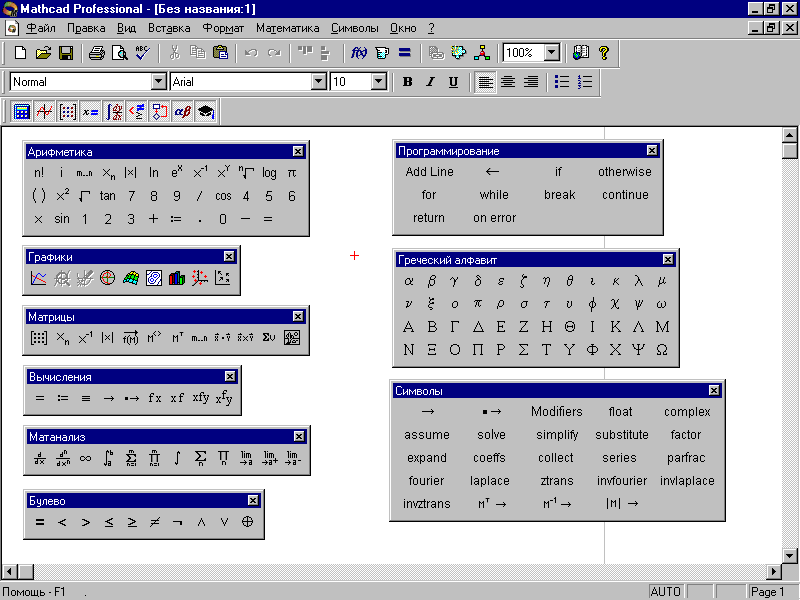800x600 pixels.
Task: Open the 100% zoom dropdown
Action: tap(552, 53)
